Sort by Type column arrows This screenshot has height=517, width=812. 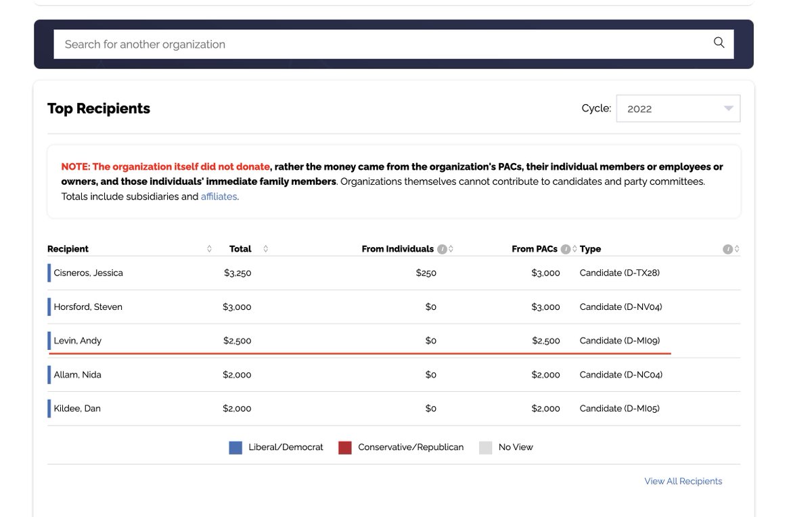[737, 249]
